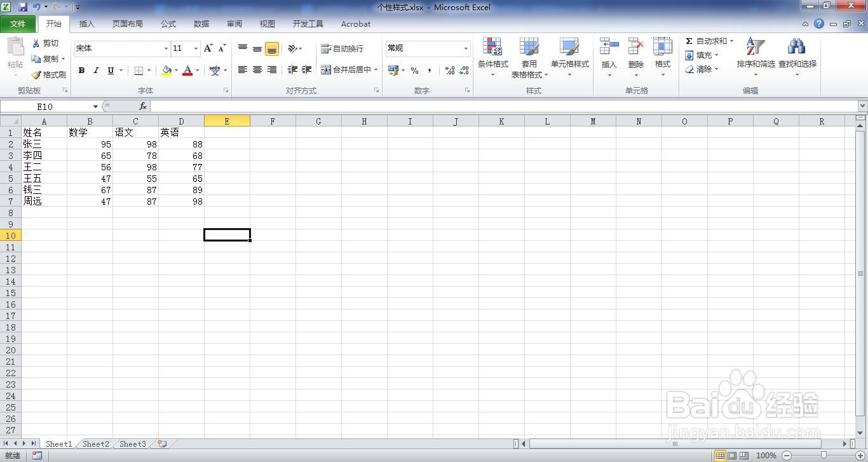
Task: Switch to the Page Layout (页面布局) tab
Action: click(128, 24)
